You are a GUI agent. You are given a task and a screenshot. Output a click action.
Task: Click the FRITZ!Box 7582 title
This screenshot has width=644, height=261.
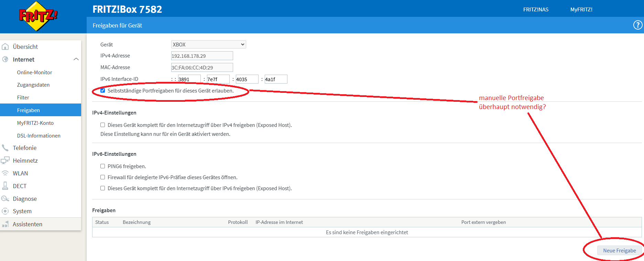[127, 9]
